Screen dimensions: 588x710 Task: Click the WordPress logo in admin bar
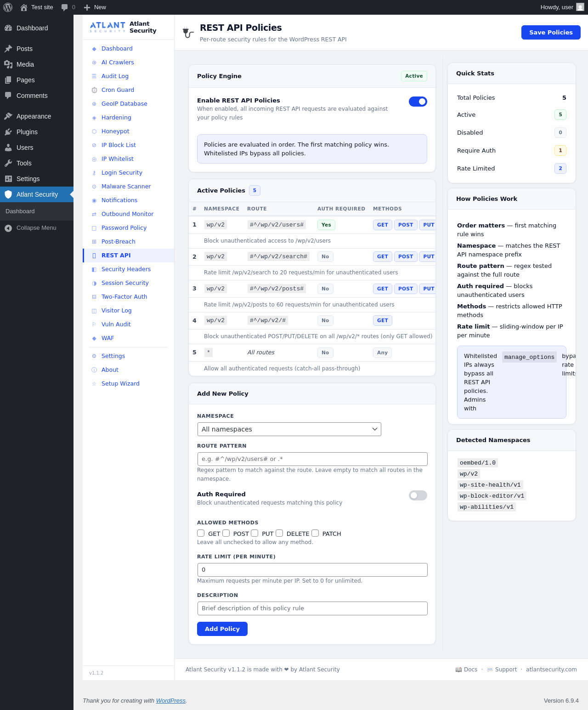(x=8, y=7)
